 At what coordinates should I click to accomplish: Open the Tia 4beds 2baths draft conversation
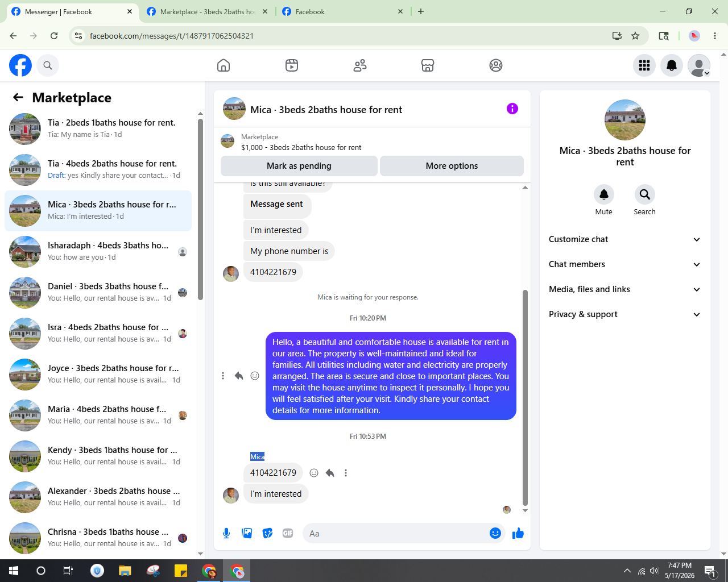pyautogui.click(x=98, y=170)
